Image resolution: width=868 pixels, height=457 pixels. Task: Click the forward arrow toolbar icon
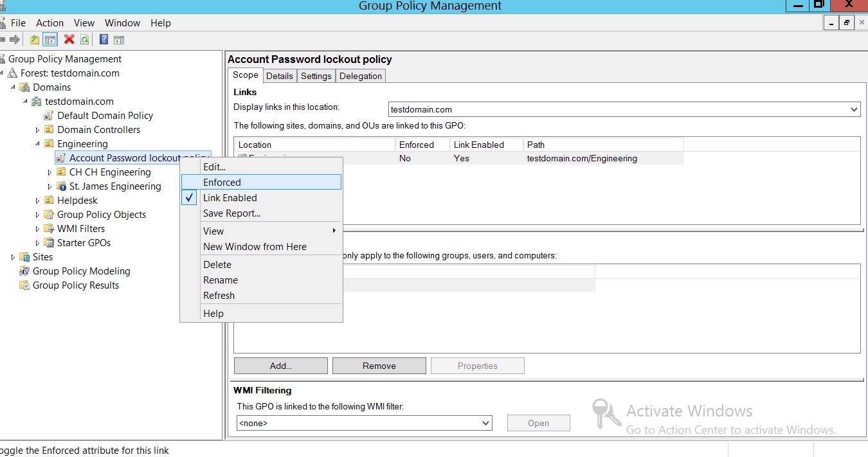point(14,40)
